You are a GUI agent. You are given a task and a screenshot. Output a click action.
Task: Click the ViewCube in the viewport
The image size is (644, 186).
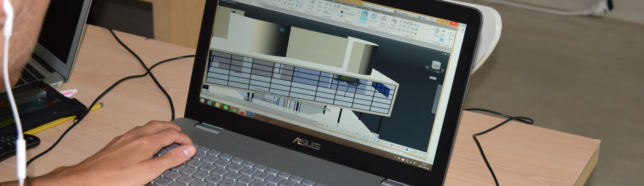point(436,65)
